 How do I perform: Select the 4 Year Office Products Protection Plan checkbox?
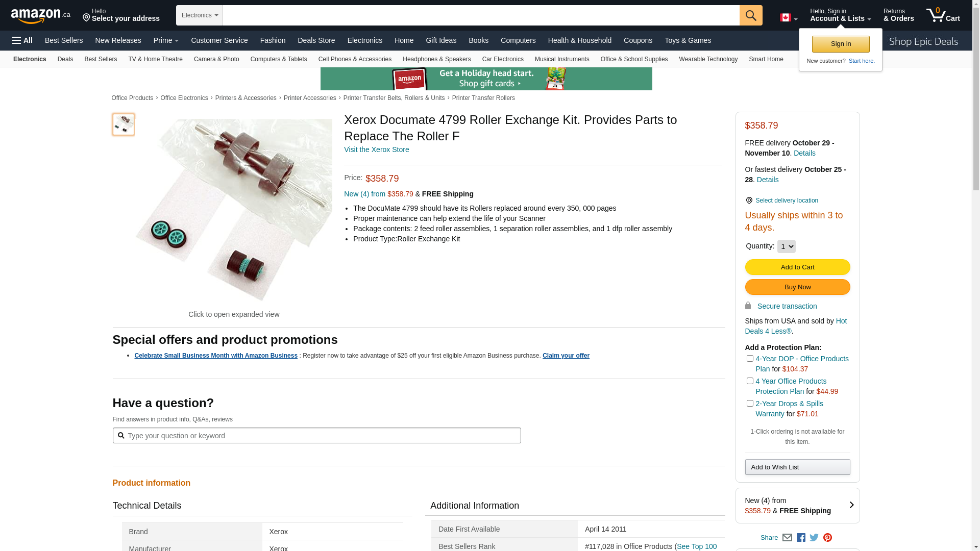[750, 381]
